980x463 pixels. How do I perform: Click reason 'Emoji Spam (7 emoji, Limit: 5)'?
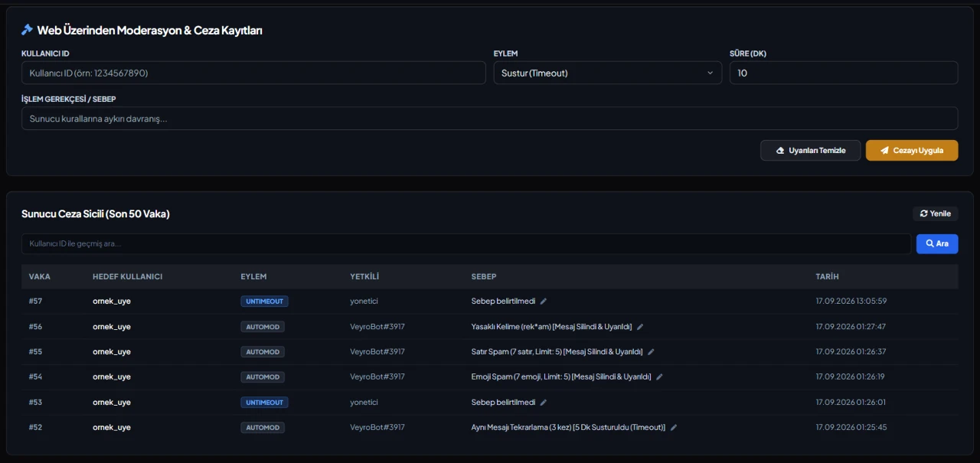tap(521, 377)
